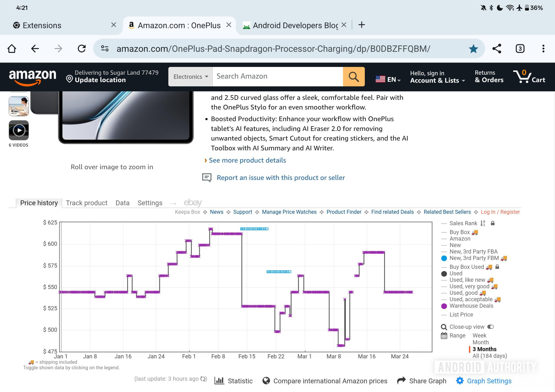
Task: Switch to the Track product tab
Action: pyautogui.click(x=87, y=203)
